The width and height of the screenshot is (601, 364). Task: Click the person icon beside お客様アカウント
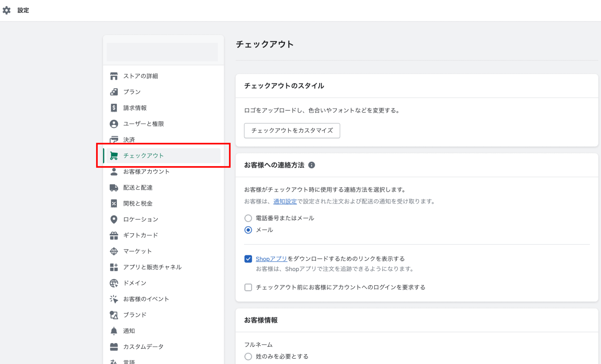pyautogui.click(x=114, y=172)
